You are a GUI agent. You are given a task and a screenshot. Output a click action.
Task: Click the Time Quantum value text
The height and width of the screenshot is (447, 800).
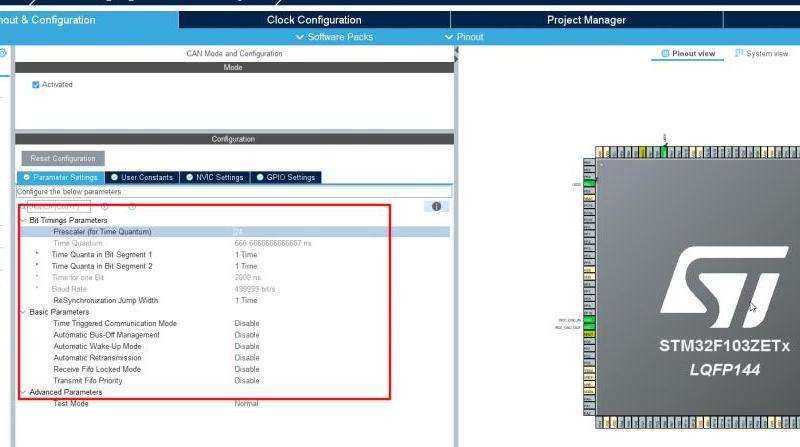click(x=273, y=243)
